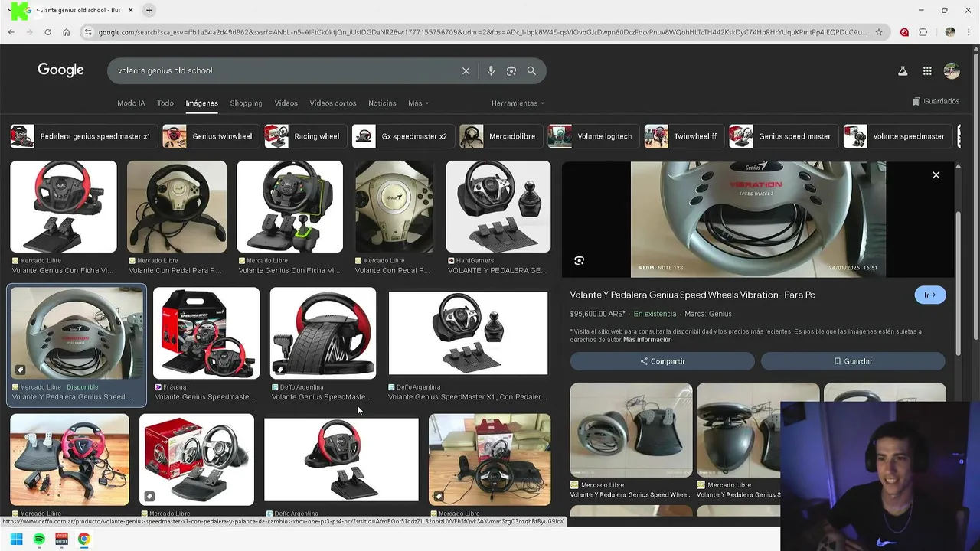Viewport: 980px width, 551px height.
Task: Open Spotify from the taskbar
Action: [x=39, y=539]
